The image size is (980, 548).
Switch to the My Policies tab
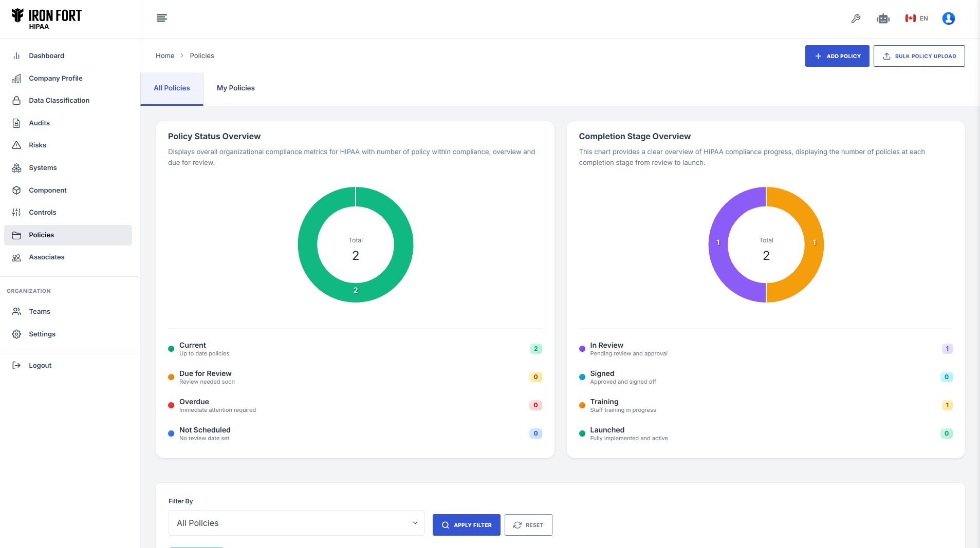coord(235,88)
